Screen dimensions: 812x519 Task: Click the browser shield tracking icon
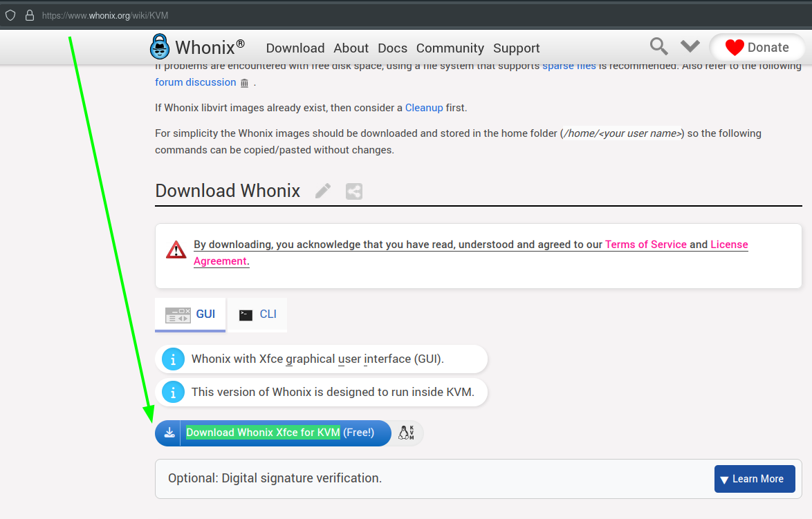[x=10, y=15]
